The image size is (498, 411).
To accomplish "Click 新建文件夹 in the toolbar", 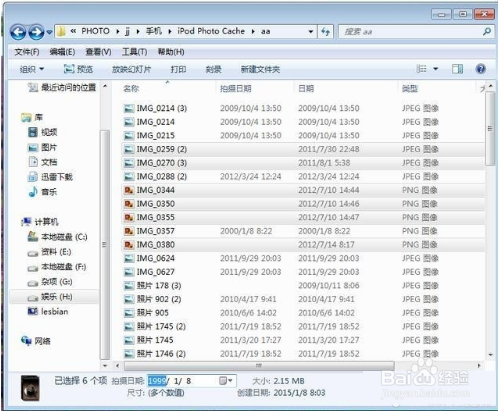I will click(260, 69).
